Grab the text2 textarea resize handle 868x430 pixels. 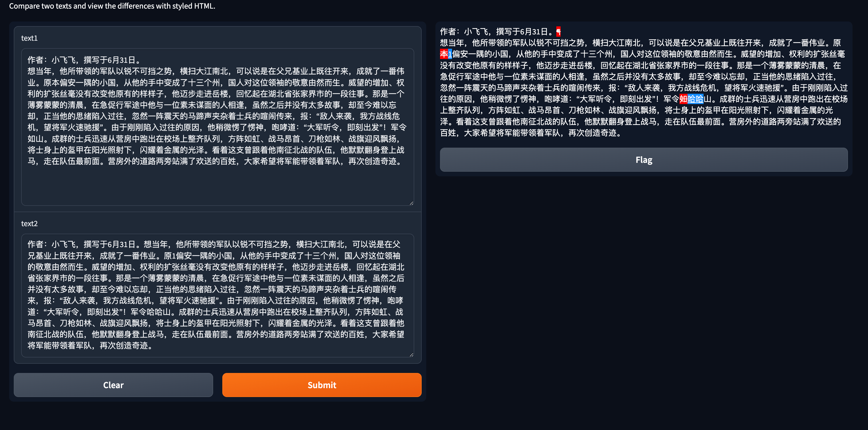click(x=411, y=355)
